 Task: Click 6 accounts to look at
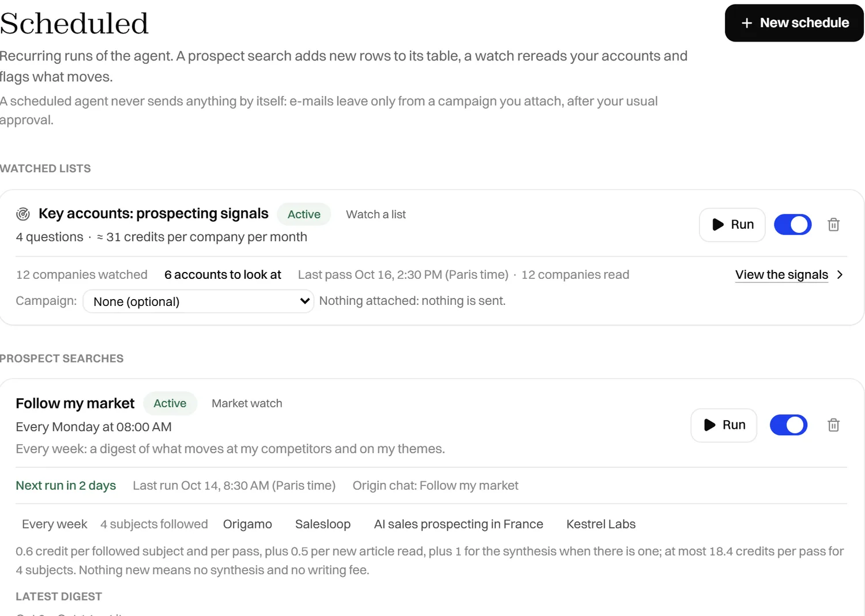pyautogui.click(x=223, y=275)
